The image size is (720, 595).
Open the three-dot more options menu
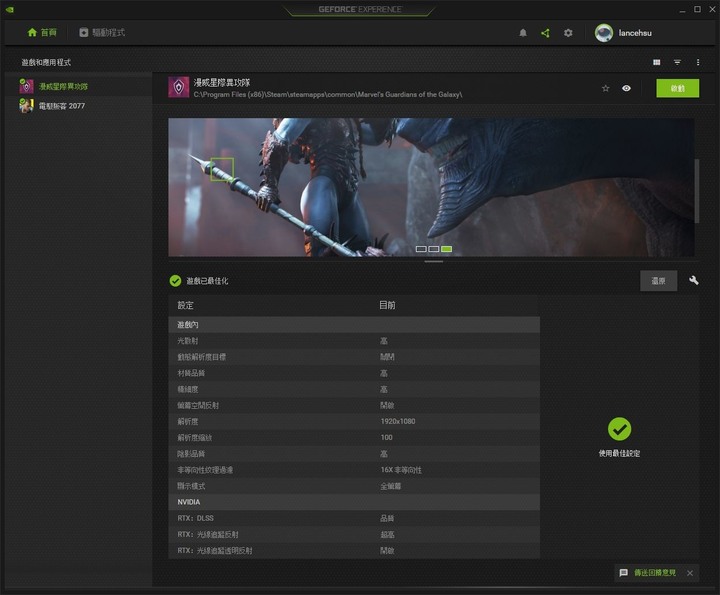point(698,62)
